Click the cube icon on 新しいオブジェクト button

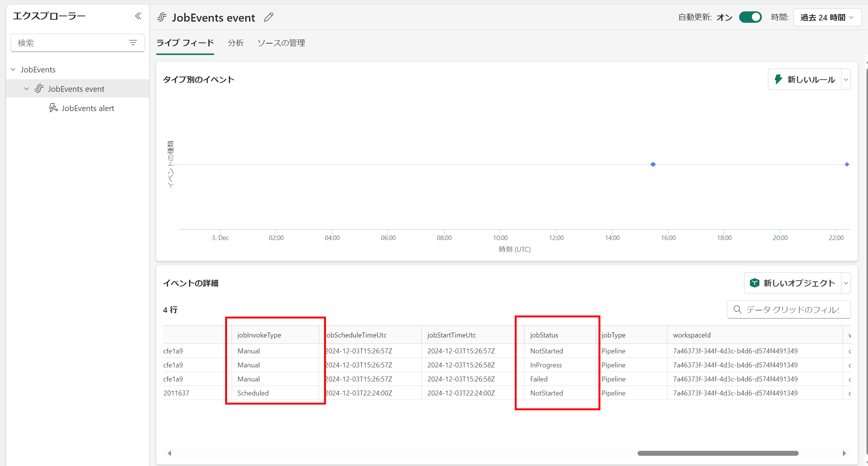(754, 283)
